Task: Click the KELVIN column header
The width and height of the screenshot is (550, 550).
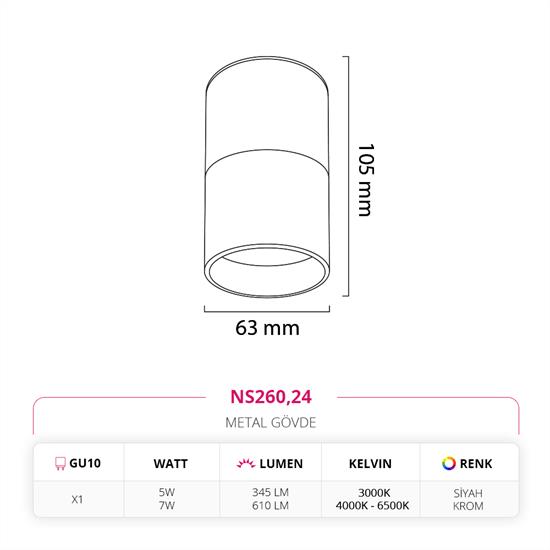Action: point(370,464)
